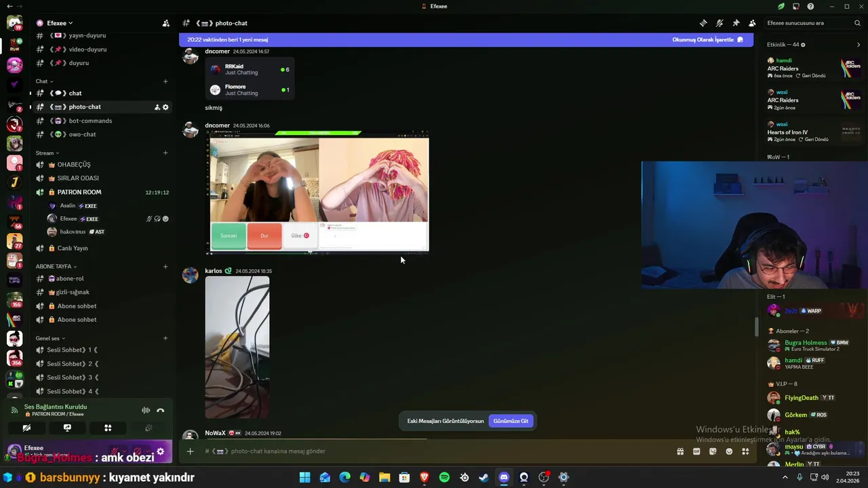The image size is (868, 488).
Task: Open Spotify from Windows taskbar
Action: click(x=444, y=477)
